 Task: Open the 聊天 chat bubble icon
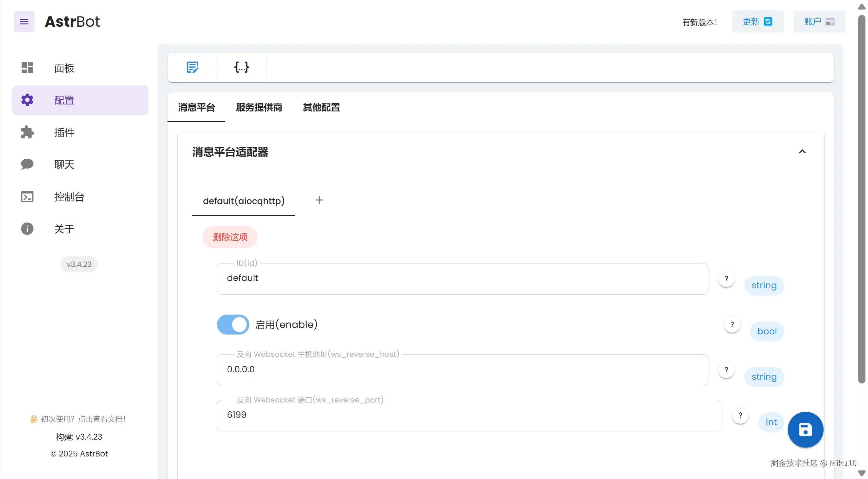pos(27,164)
